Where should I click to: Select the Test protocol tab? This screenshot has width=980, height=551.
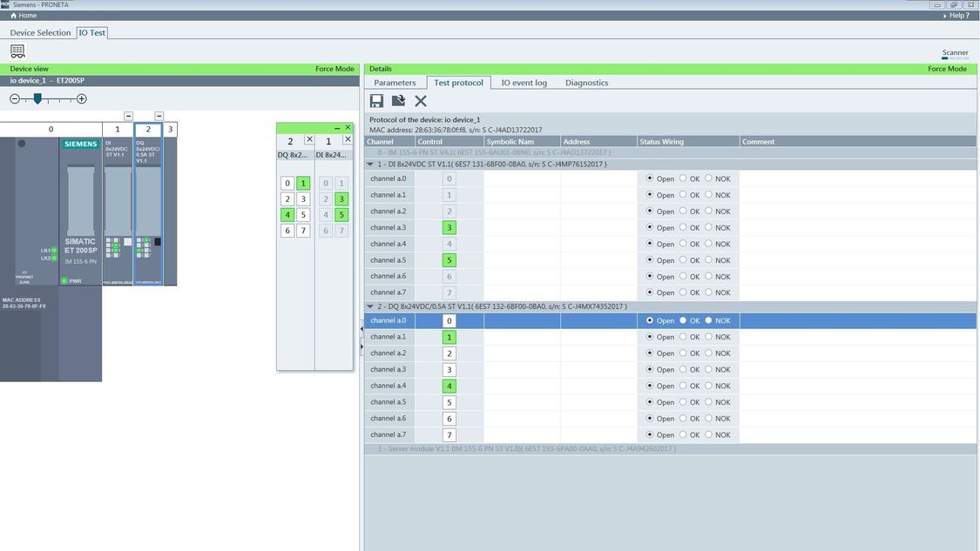coord(459,83)
